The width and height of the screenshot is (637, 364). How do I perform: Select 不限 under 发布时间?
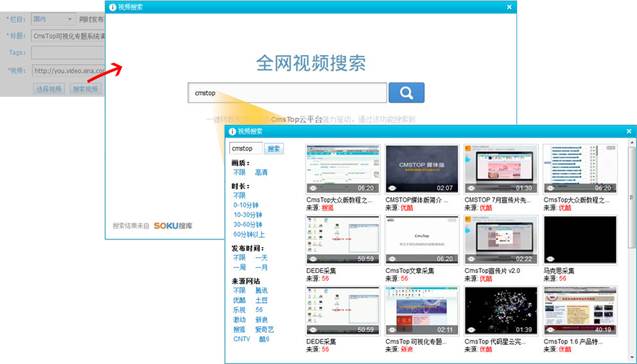(239, 258)
